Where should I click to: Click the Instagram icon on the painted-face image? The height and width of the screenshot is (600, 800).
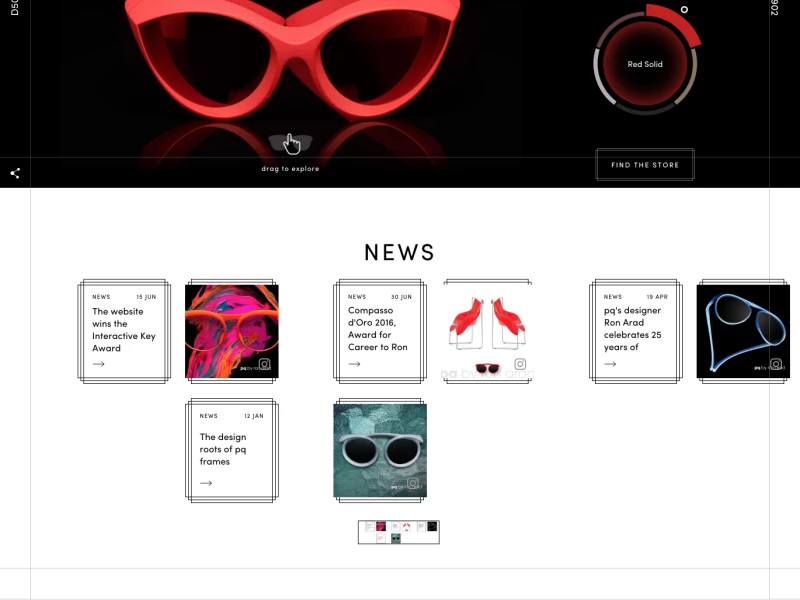click(265, 364)
